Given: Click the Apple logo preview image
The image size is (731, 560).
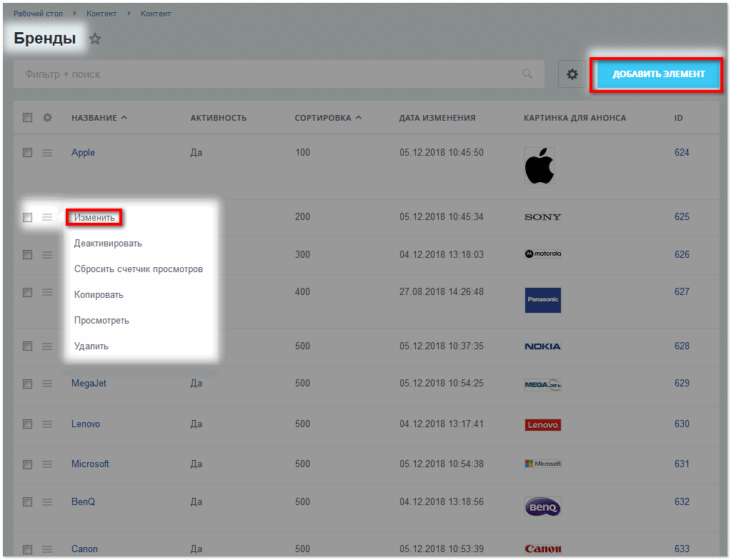Looking at the screenshot, I should (539, 166).
